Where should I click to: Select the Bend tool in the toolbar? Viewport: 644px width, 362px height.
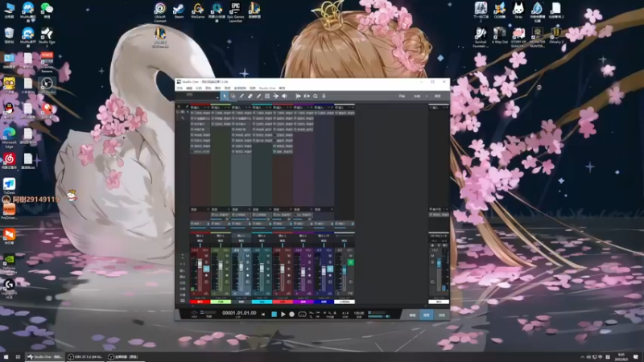coord(275,96)
